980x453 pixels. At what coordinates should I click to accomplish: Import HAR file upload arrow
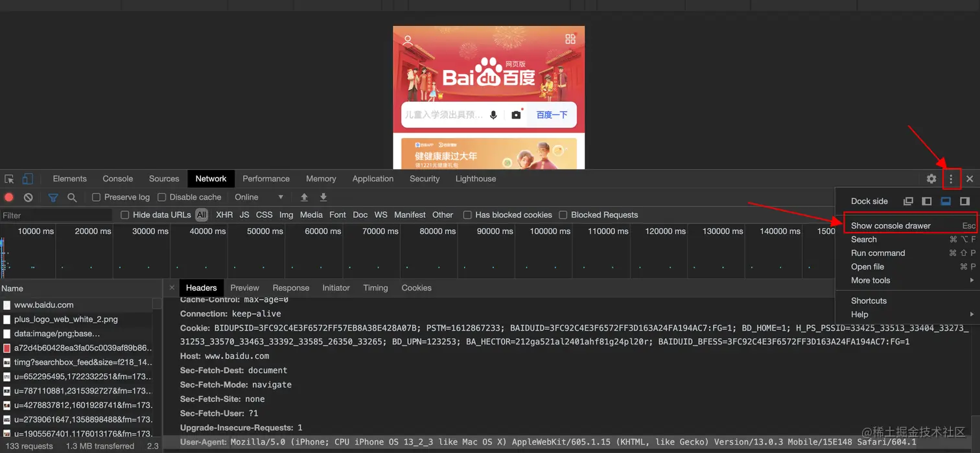304,197
